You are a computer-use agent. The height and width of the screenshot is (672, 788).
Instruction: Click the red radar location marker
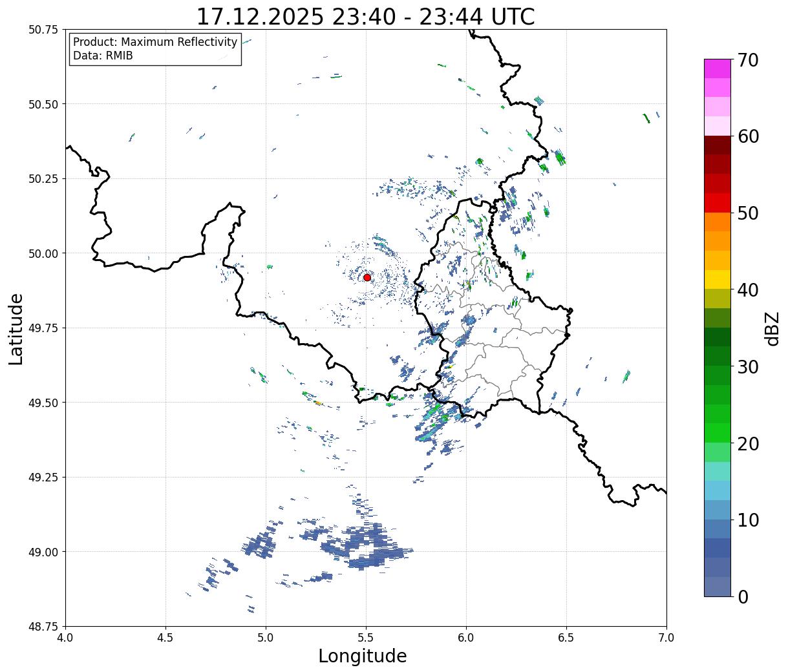[x=367, y=277]
